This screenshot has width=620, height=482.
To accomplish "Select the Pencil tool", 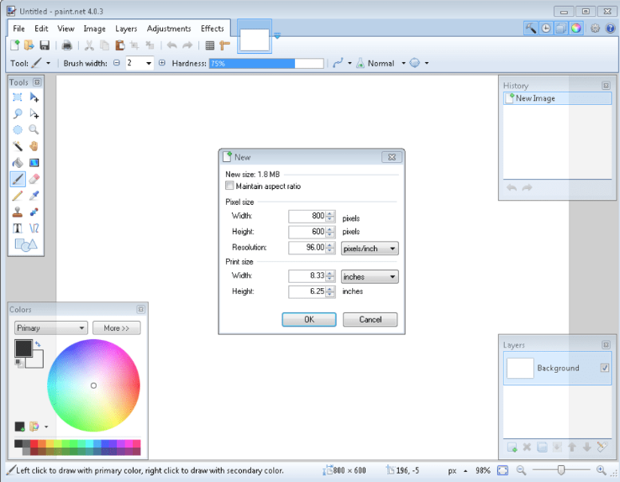I will [17, 196].
